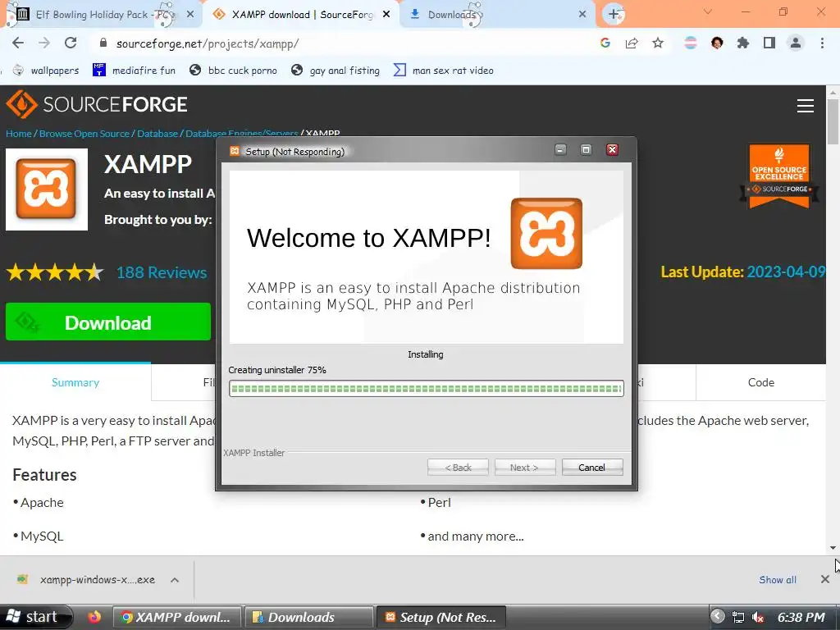Switch to the Downloads browser tab
840x630 pixels.
pyautogui.click(x=497, y=15)
